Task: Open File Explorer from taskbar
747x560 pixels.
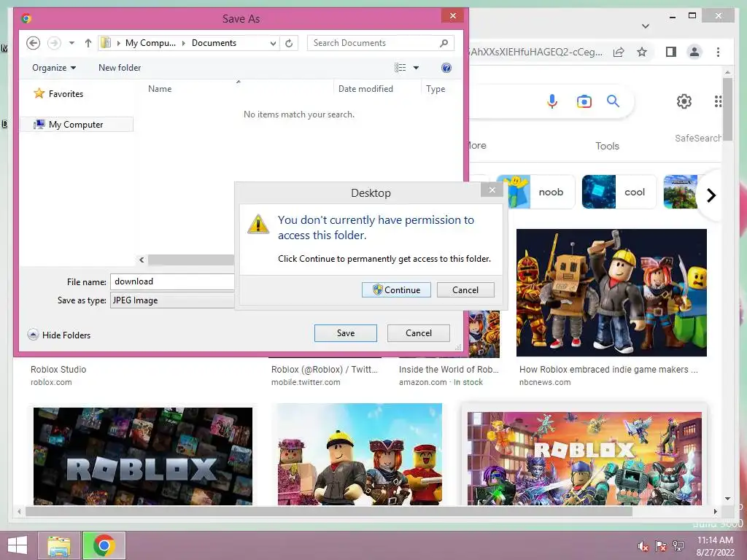Action: (58, 545)
